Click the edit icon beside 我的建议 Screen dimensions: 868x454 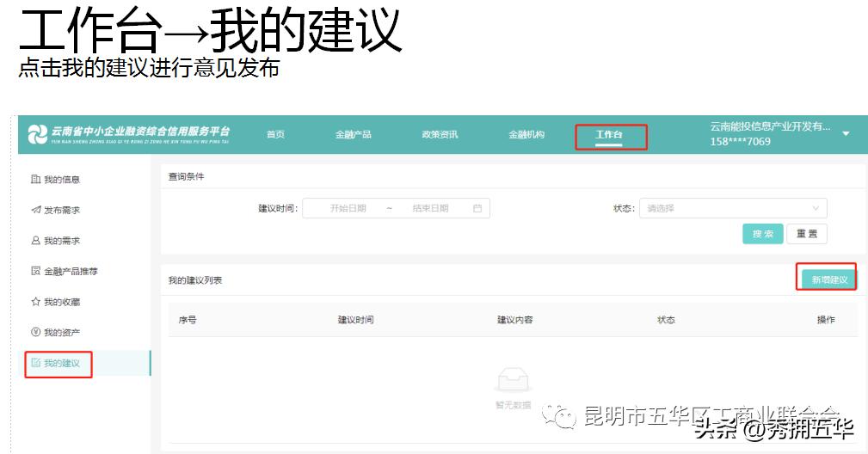point(35,363)
